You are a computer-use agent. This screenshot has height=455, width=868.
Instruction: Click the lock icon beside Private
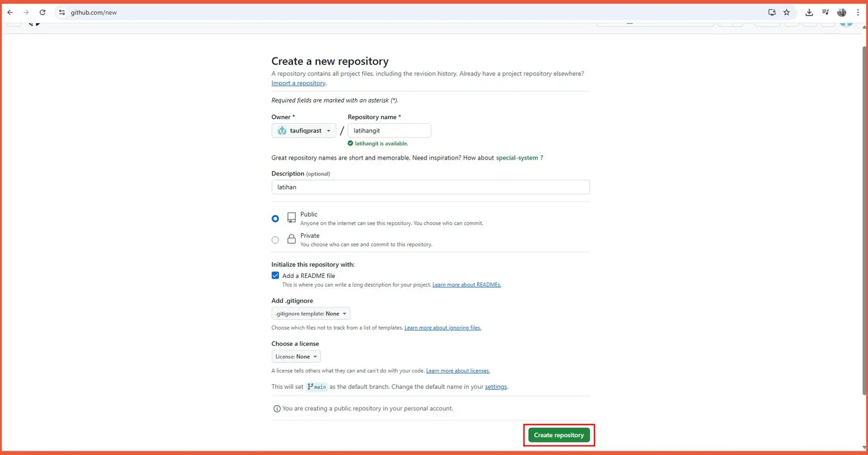pos(291,239)
